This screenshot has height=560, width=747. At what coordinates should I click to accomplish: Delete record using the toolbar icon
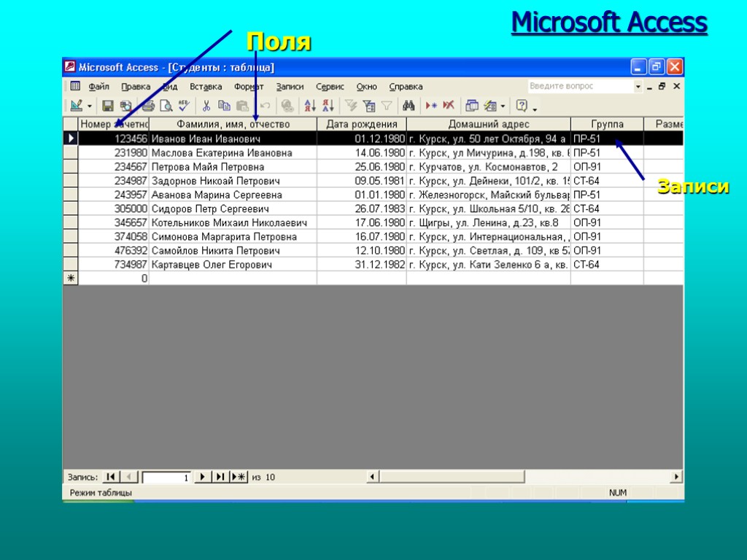[x=449, y=106]
